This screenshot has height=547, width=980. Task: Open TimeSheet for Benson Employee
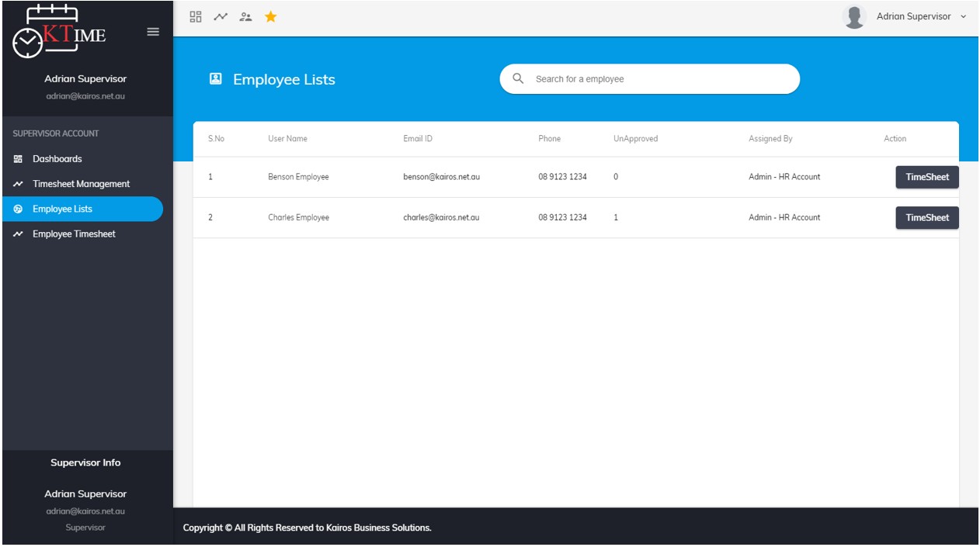[x=927, y=177]
